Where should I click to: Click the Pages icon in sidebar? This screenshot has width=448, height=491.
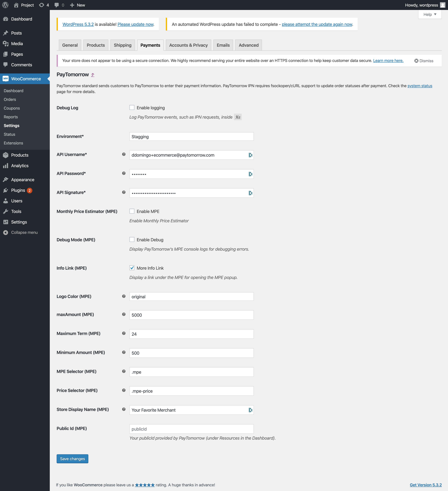coord(6,54)
